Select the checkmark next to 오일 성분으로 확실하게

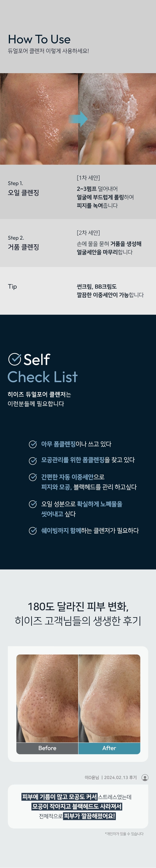point(33,504)
